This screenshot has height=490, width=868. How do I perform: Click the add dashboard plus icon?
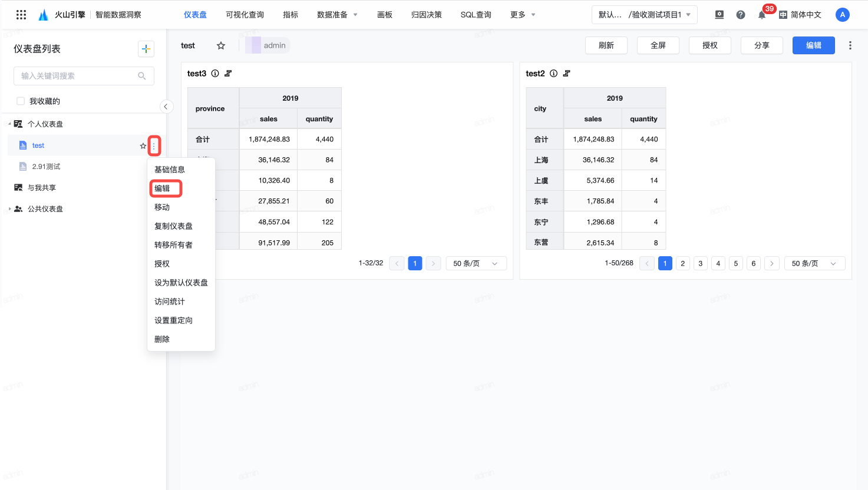(x=146, y=49)
